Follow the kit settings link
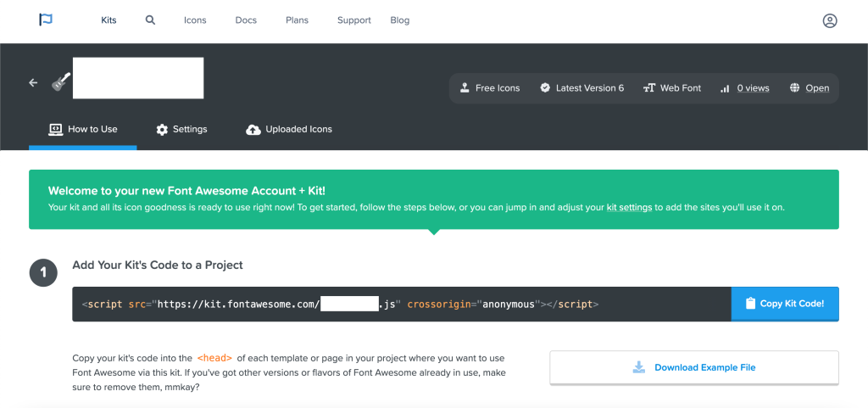The height and width of the screenshot is (408, 868). pyautogui.click(x=629, y=208)
